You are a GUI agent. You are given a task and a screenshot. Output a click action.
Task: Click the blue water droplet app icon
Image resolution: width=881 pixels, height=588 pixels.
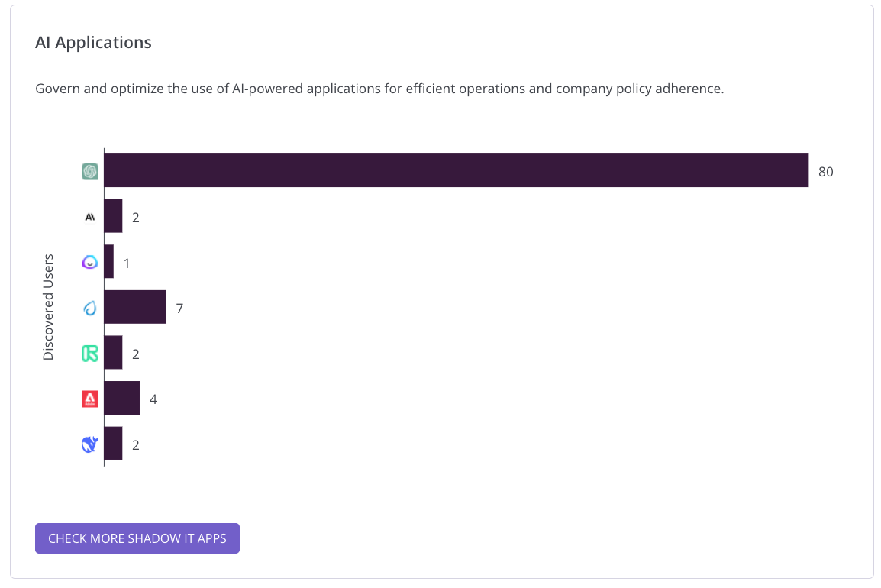[90, 309]
